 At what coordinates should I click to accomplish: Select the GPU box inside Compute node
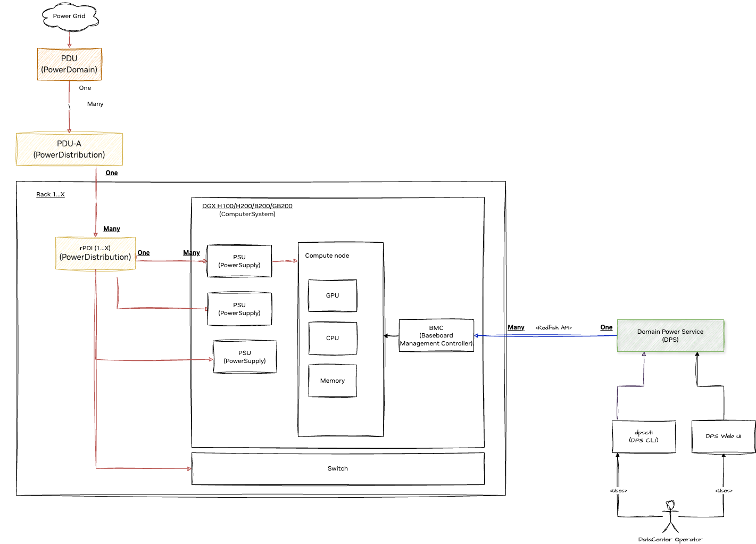click(x=333, y=295)
